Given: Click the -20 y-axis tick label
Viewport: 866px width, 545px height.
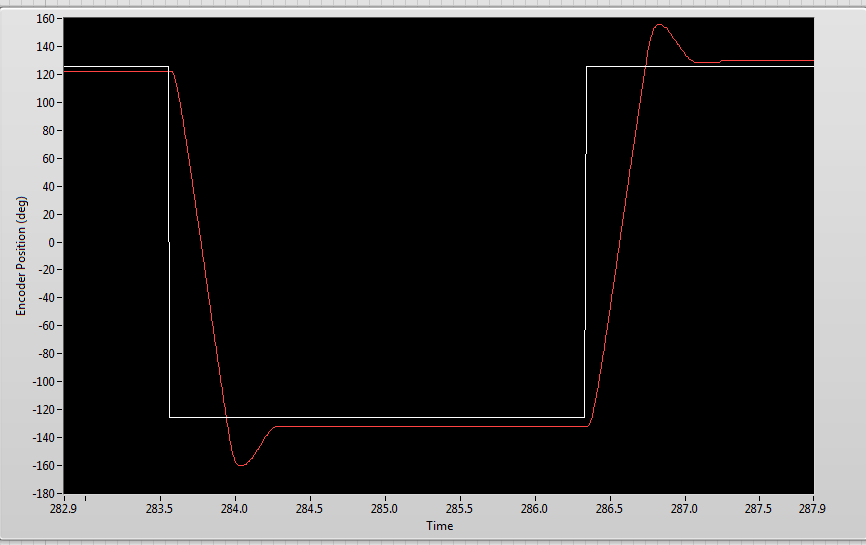Looking at the screenshot, I should coord(46,270).
